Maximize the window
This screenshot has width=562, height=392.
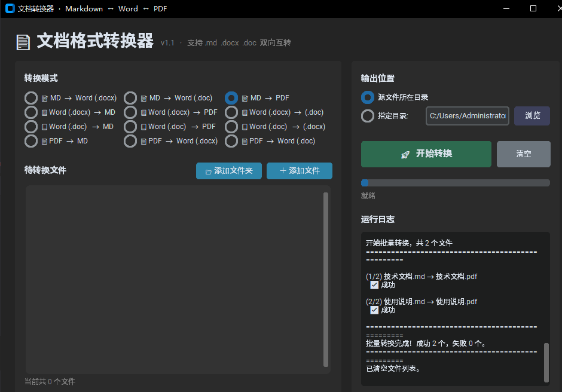click(533, 8)
